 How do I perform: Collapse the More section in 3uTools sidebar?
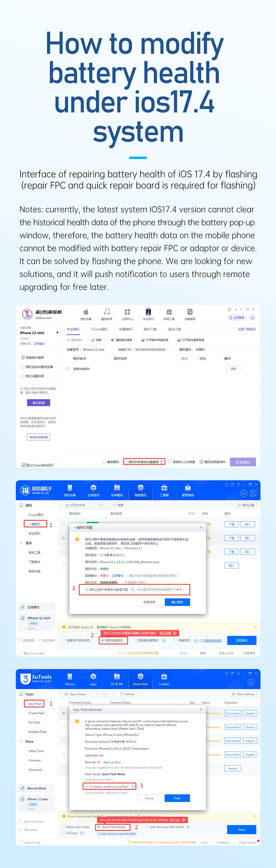pyautogui.click(x=21, y=741)
